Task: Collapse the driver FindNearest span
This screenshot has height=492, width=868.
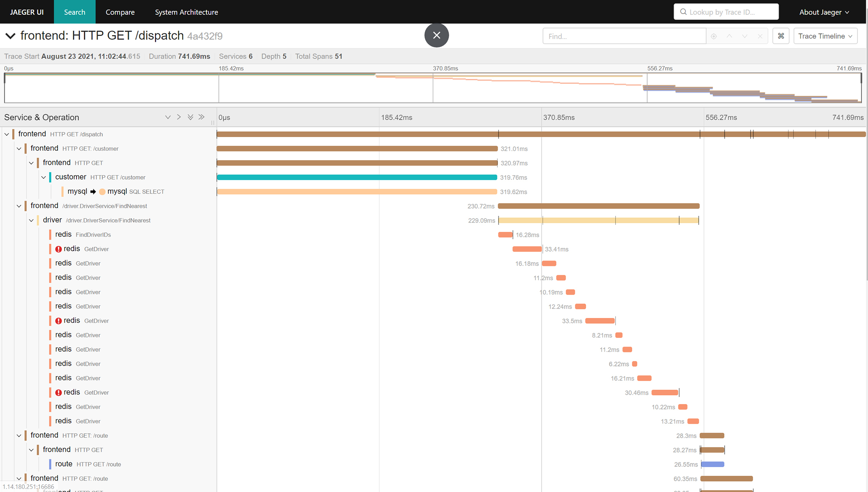Action: [x=31, y=220]
